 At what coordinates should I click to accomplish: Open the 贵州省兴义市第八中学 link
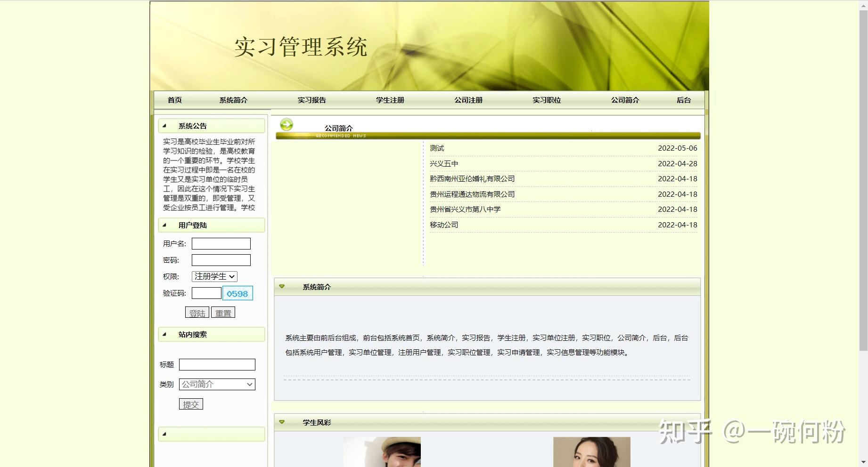465,209
